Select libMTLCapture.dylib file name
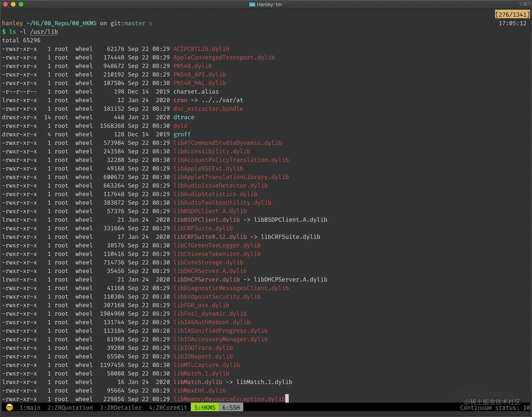 [x=207, y=365]
